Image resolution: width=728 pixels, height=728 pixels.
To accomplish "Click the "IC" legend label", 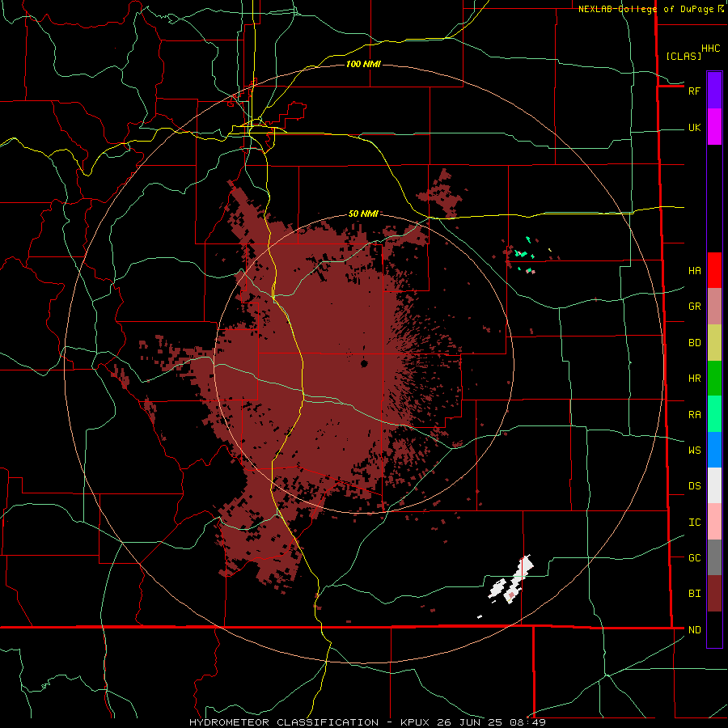I will [x=694, y=523].
